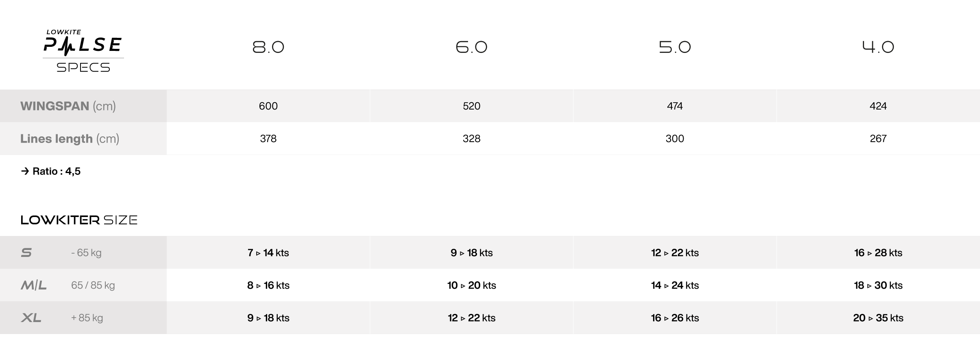Click the XL size icon
Screen dimensions: 980x342
[x=31, y=318]
